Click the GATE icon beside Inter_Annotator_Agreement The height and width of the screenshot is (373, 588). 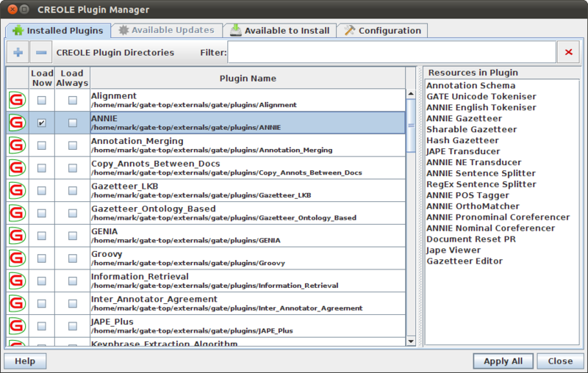17,303
